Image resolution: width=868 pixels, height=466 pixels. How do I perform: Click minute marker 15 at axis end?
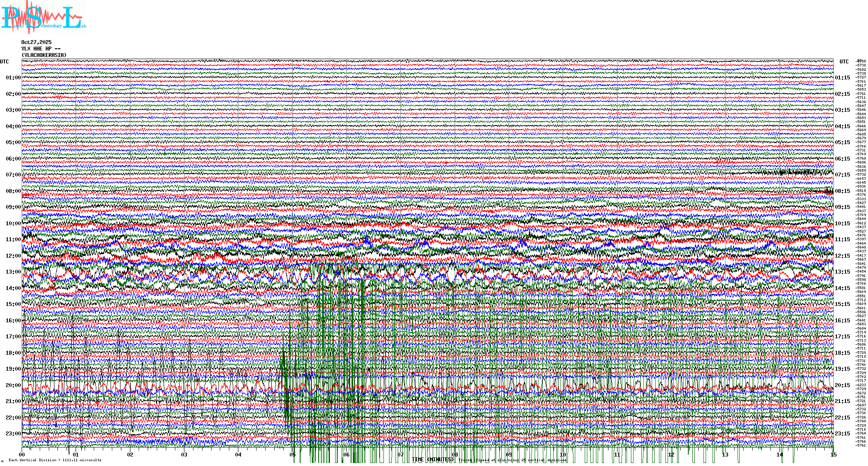click(x=833, y=455)
